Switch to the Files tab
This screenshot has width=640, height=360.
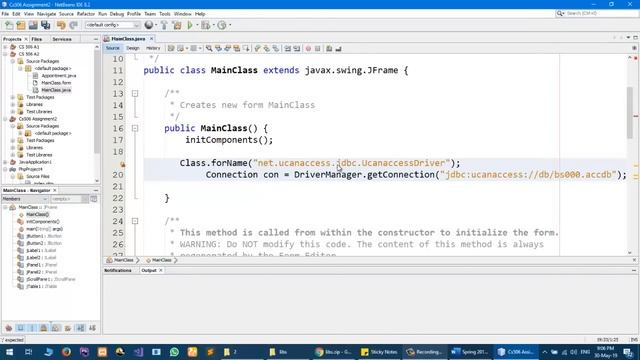tap(37, 39)
